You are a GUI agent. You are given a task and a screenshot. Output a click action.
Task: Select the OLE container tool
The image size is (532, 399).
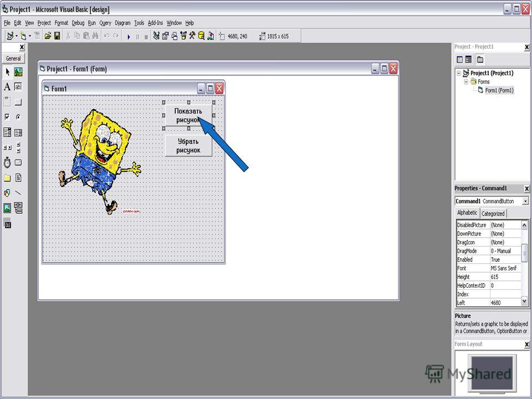pyautogui.click(x=7, y=223)
